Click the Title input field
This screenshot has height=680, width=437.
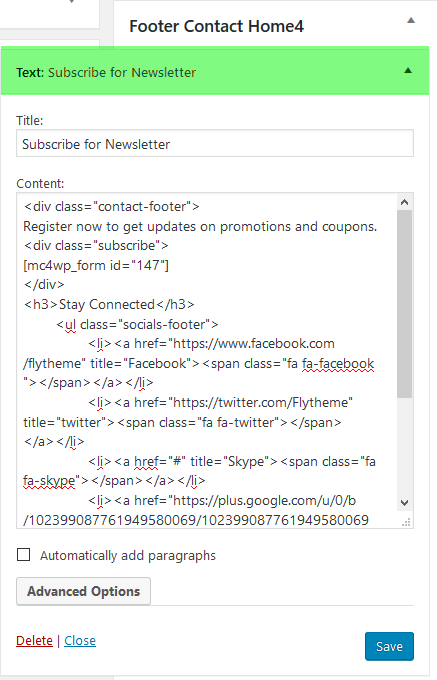click(x=215, y=144)
